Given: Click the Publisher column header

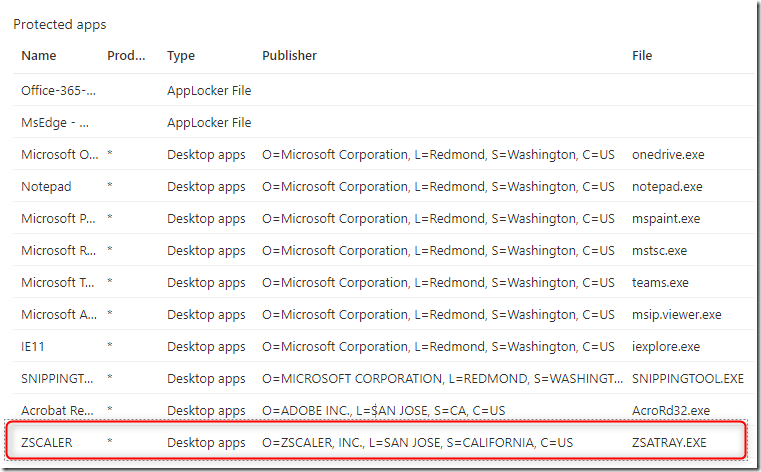Looking at the screenshot, I should (x=289, y=56).
